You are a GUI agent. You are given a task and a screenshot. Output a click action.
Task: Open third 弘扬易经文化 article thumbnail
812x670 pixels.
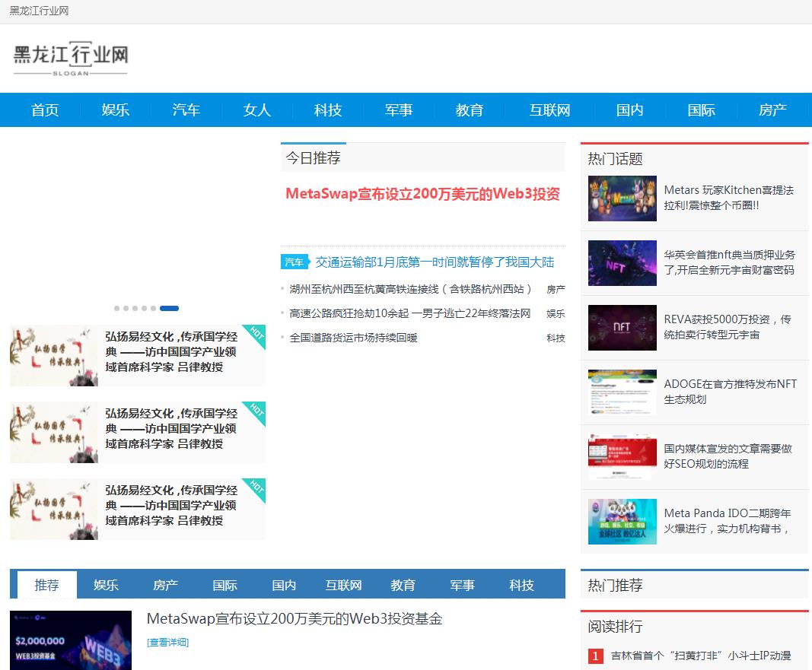pos(54,509)
